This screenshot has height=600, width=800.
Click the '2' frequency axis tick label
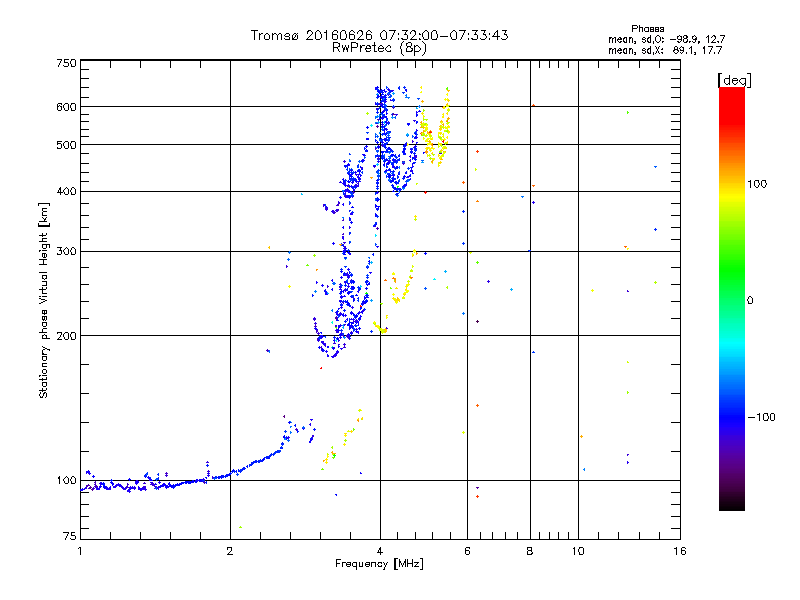[x=230, y=551]
